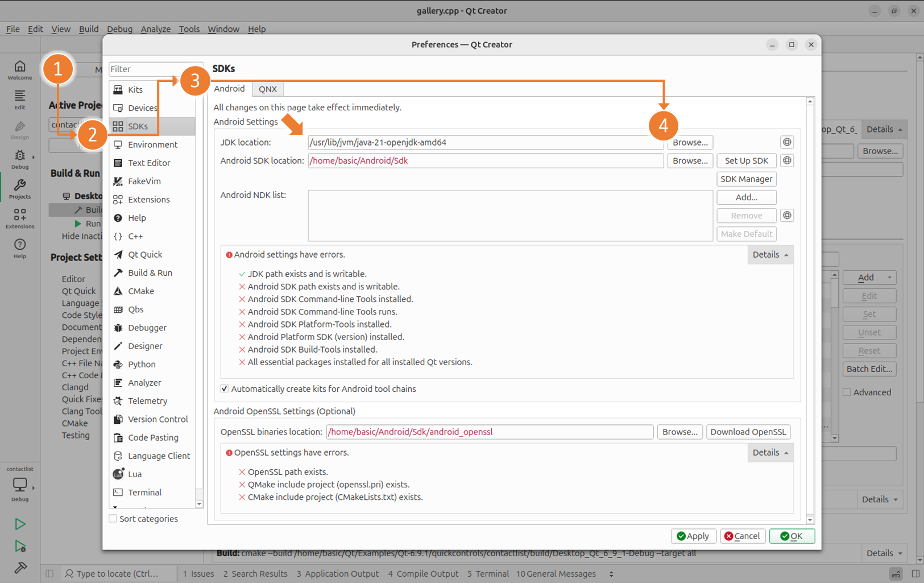The width and height of the screenshot is (924, 583).
Task: Expand Details at top of Projects window
Action: tap(884, 129)
